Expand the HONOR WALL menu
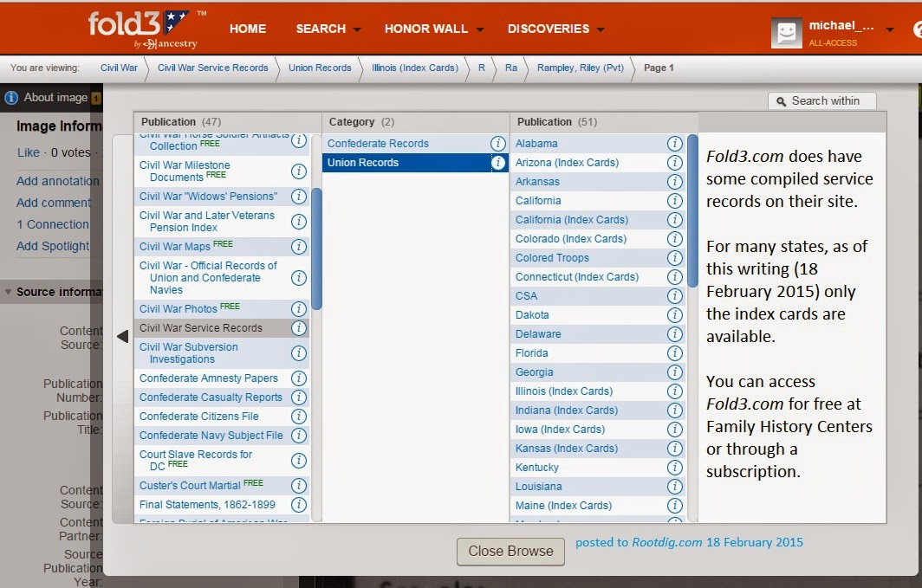The image size is (922, 588). coord(433,29)
